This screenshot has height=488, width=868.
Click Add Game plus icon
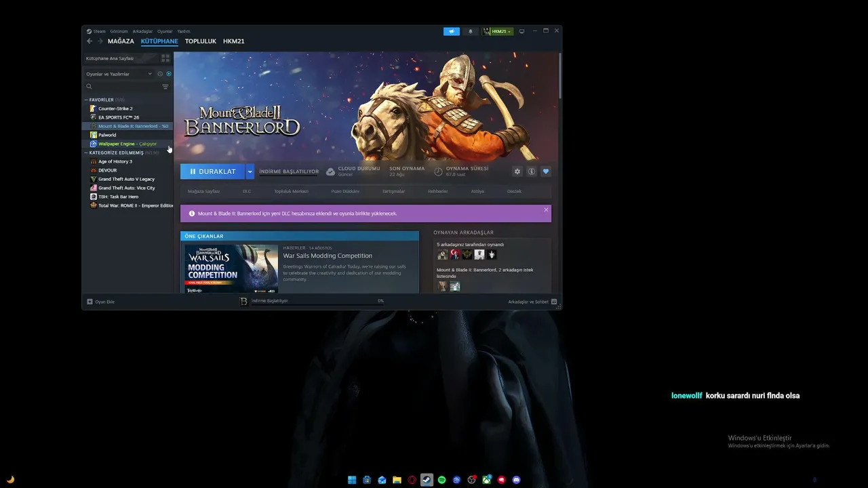(x=90, y=302)
